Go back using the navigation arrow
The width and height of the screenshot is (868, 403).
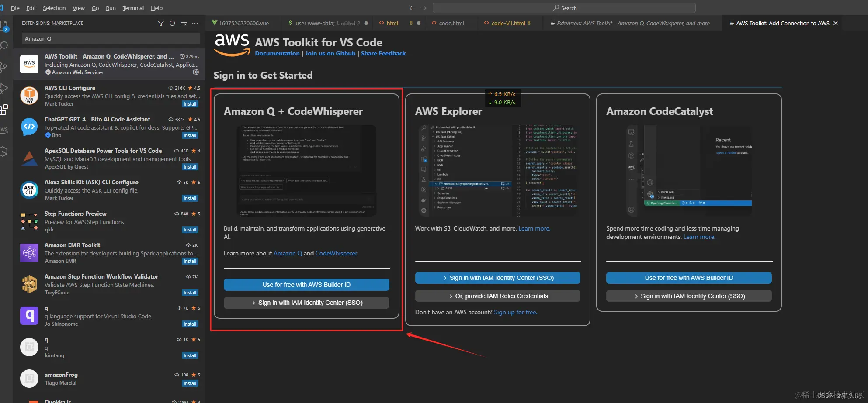coord(412,8)
